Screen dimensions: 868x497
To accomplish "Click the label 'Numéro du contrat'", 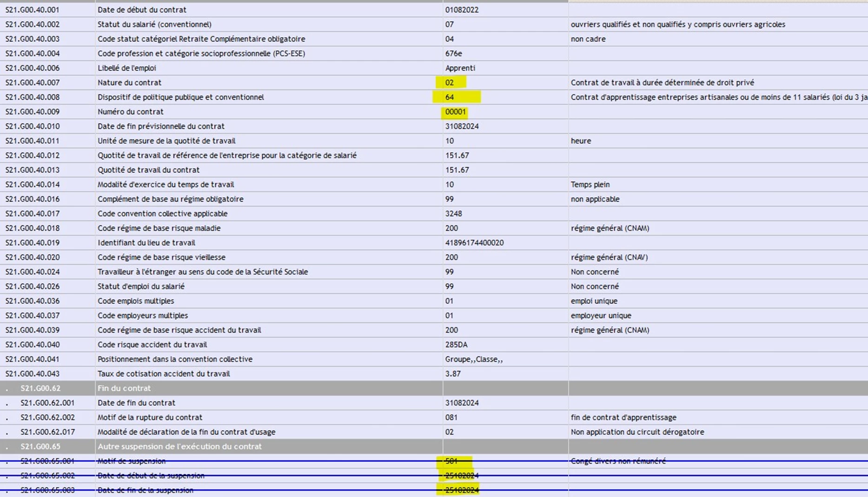I will [x=130, y=111].
